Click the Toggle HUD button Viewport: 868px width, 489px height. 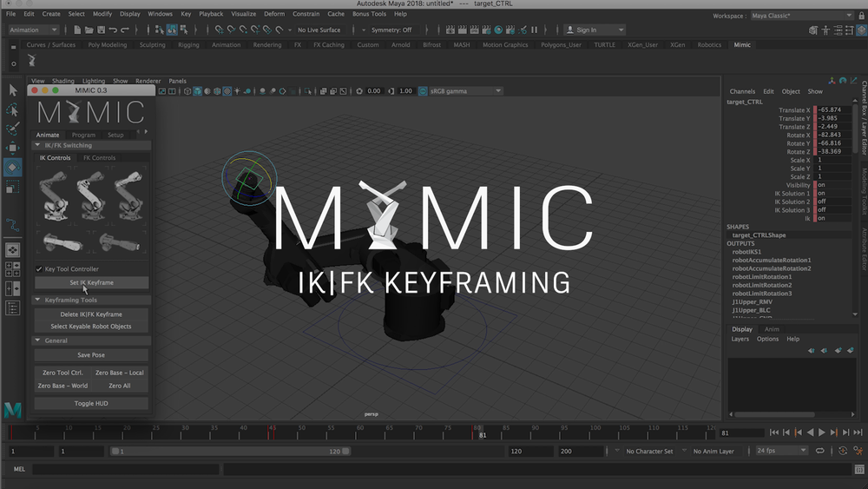point(91,403)
